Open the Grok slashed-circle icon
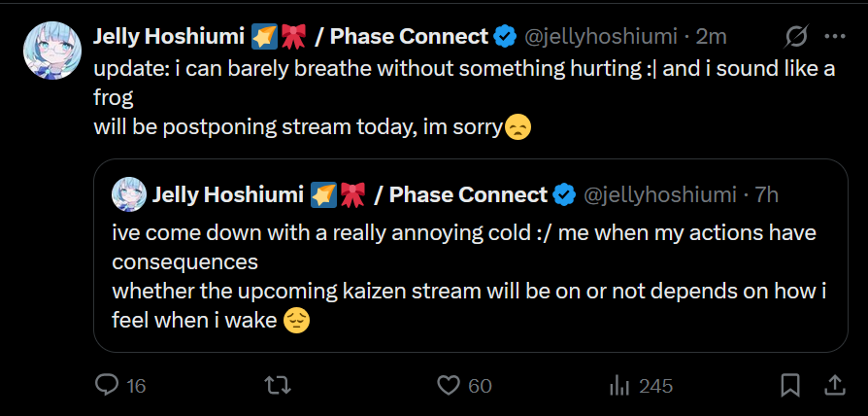 click(x=796, y=37)
